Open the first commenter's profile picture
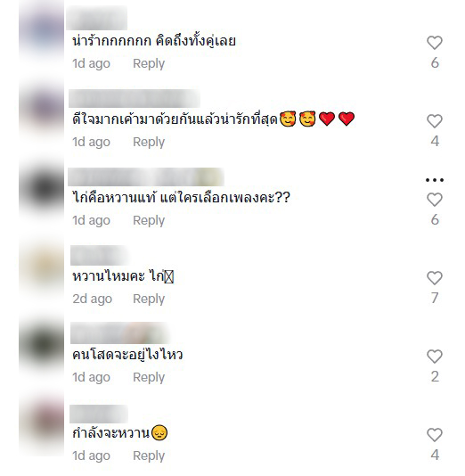The height and width of the screenshot is (476, 465). click(x=42, y=31)
